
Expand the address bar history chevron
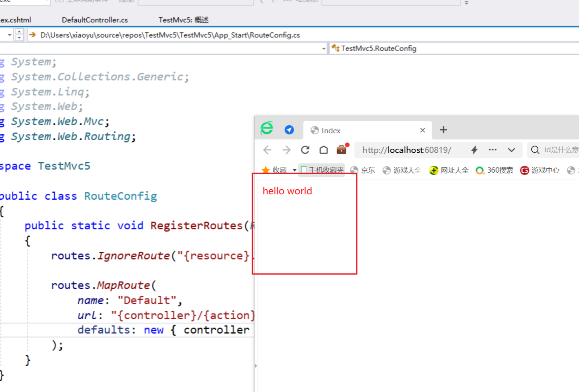511,150
